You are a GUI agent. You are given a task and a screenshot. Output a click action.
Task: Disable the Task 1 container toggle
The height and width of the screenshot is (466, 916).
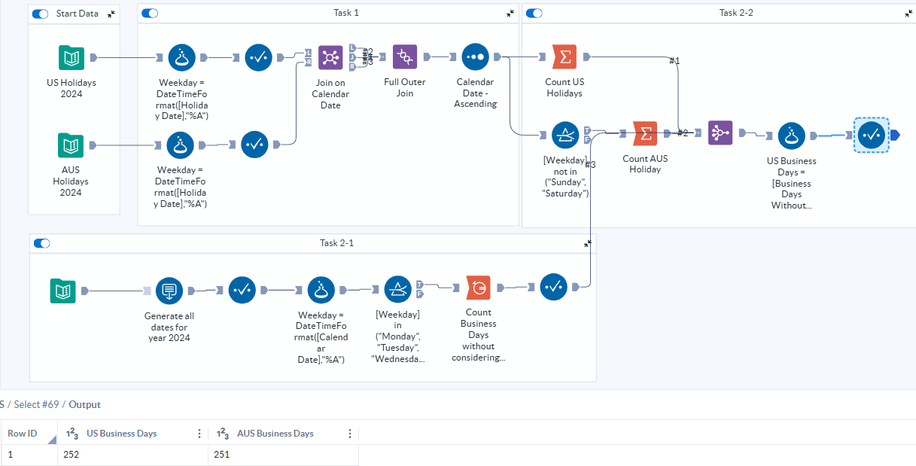(x=149, y=14)
